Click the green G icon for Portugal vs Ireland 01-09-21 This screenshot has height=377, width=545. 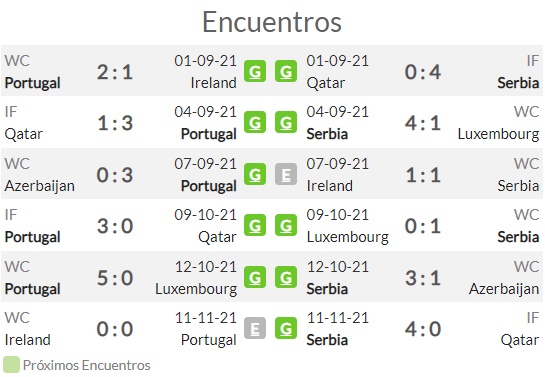click(x=255, y=71)
